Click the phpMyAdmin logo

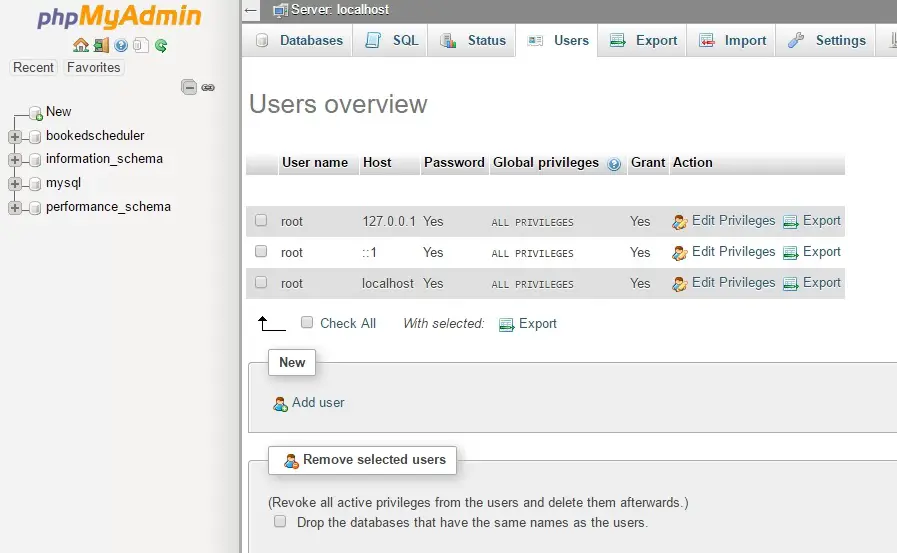coord(120,17)
